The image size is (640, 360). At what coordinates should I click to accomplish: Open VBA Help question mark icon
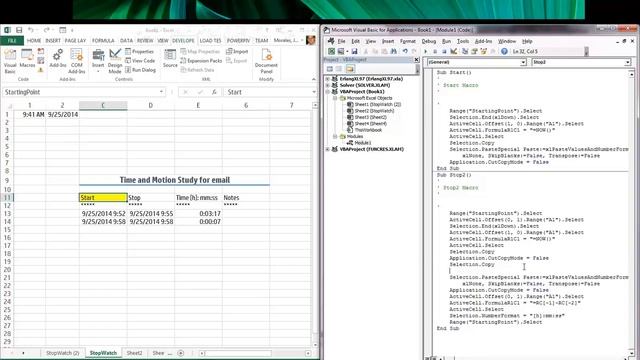coord(504,51)
